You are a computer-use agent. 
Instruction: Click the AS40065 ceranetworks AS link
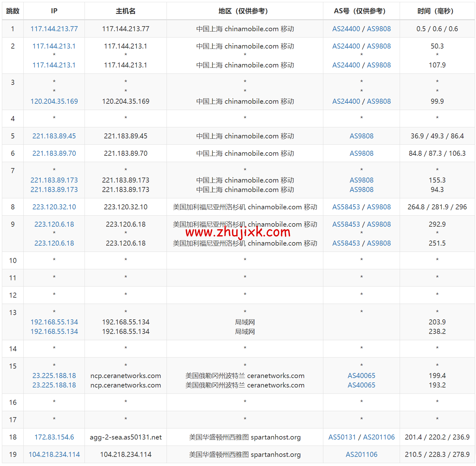point(361,376)
